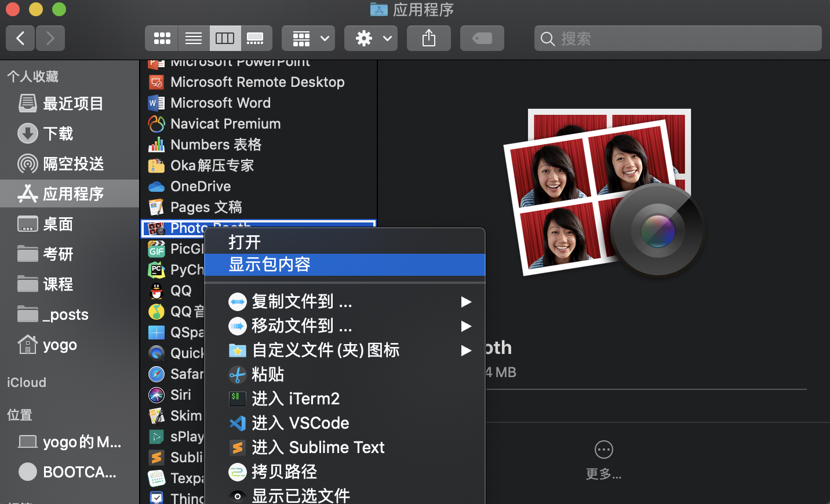Image resolution: width=830 pixels, height=504 pixels.
Task: Select the BOOTCA... volume in sidebar
Action: (70, 472)
